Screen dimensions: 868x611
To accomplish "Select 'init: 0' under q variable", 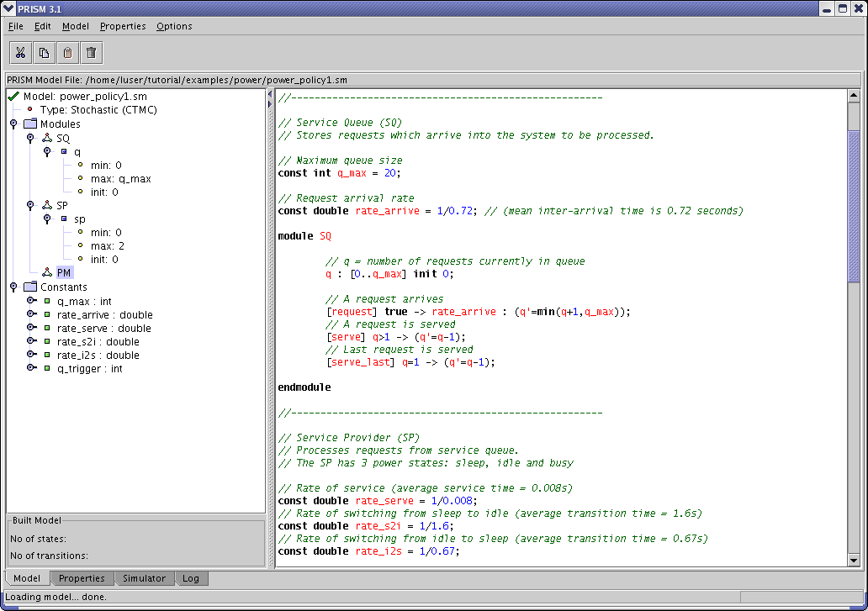I will click(104, 192).
